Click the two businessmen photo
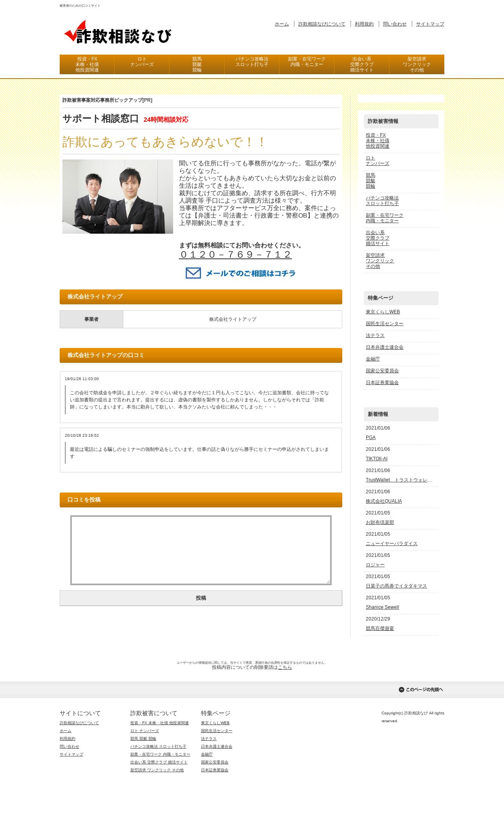This screenshot has height=833, width=504. 118,196
